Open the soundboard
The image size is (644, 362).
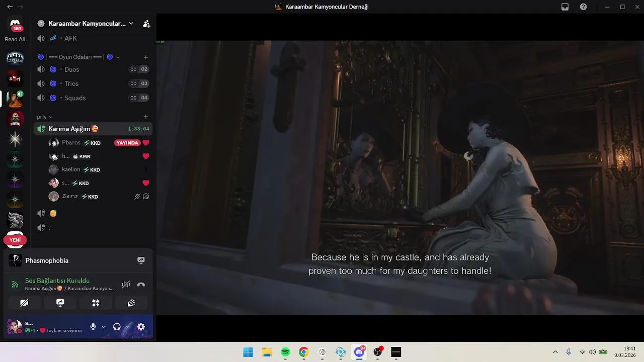click(x=131, y=303)
